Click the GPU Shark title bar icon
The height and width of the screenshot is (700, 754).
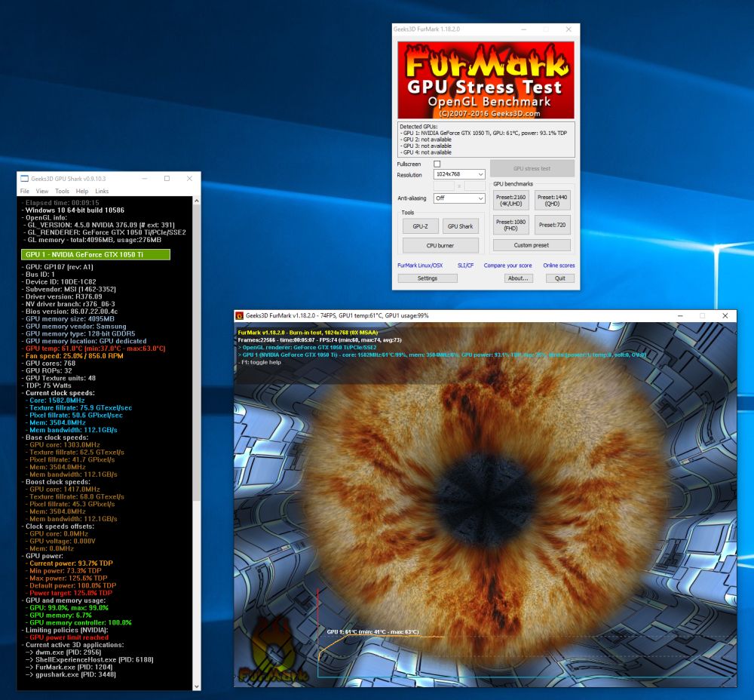[x=25, y=179]
